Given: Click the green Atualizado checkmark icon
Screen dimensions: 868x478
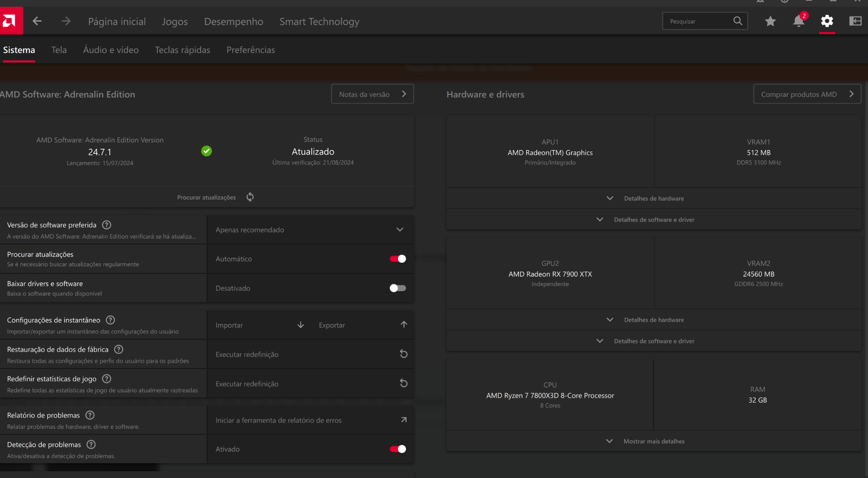Looking at the screenshot, I should tap(206, 151).
